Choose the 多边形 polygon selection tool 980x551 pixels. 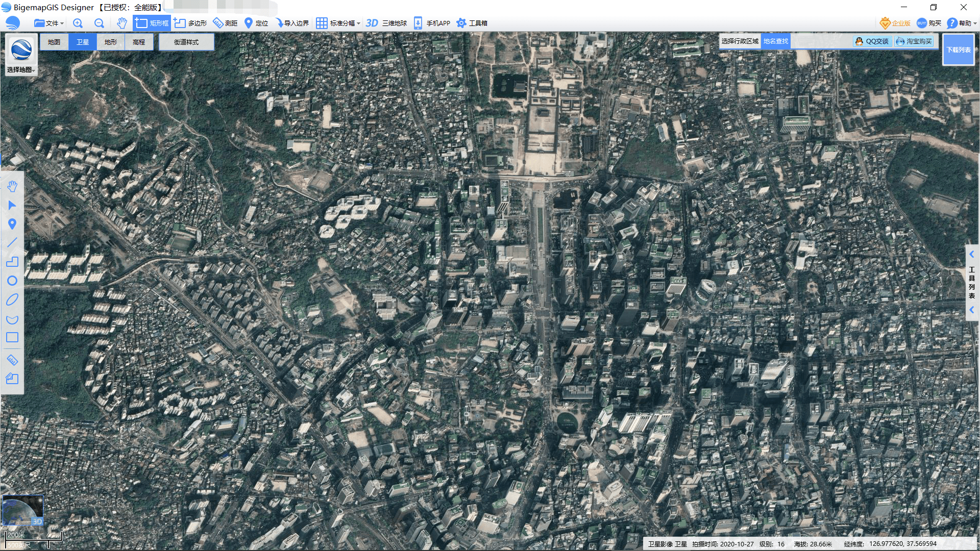190,23
